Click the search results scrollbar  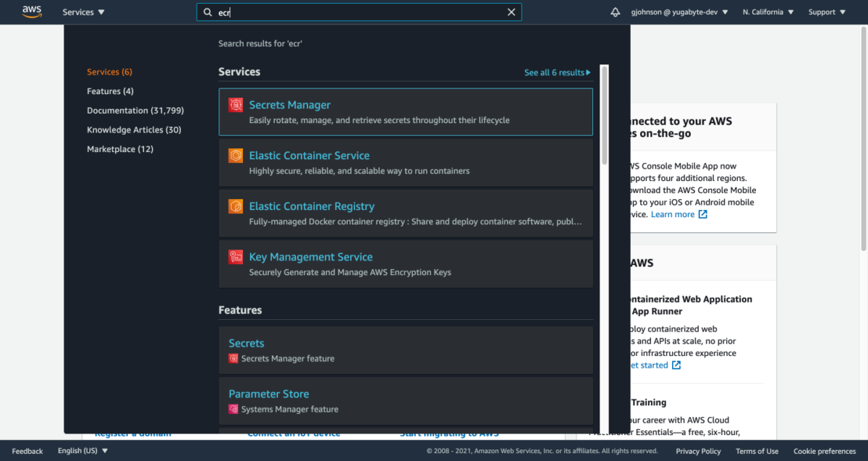603,109
